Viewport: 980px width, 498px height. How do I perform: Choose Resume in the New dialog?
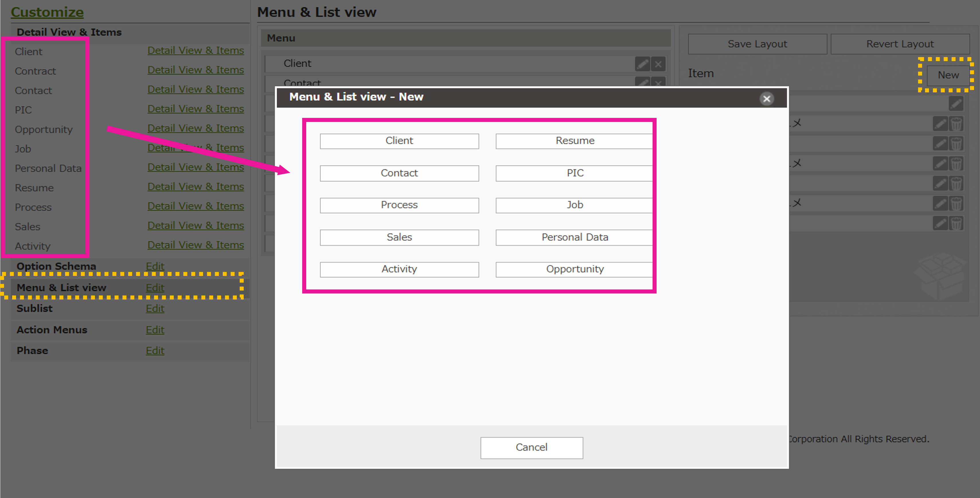click(575, 141)
